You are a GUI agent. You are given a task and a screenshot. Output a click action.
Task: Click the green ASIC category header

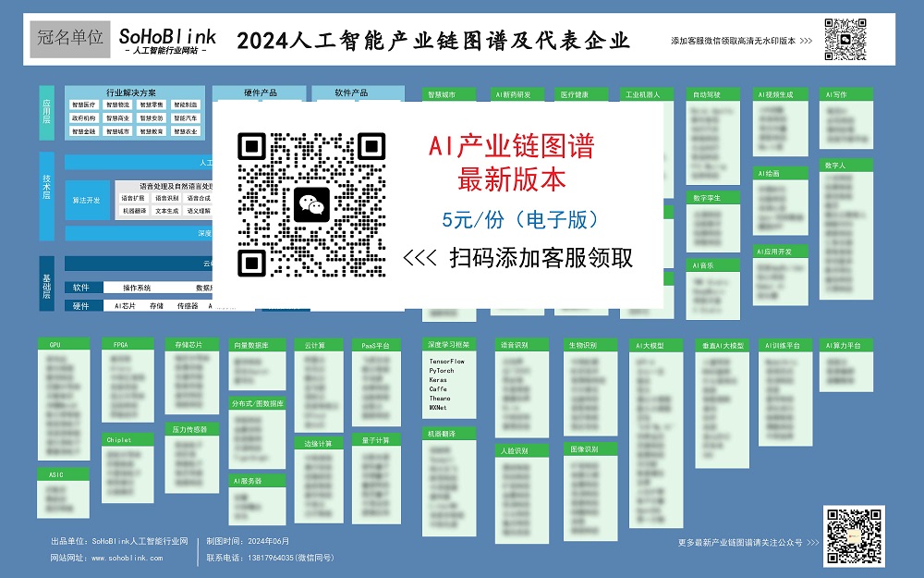[x=64, y=474]
